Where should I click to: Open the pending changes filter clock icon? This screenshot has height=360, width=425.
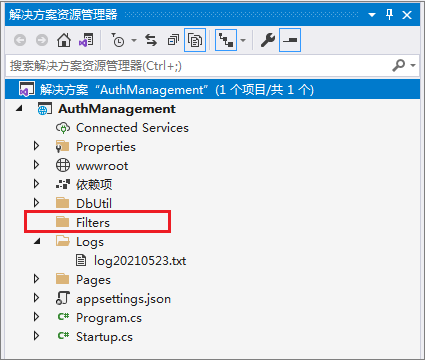coord(118,40)
